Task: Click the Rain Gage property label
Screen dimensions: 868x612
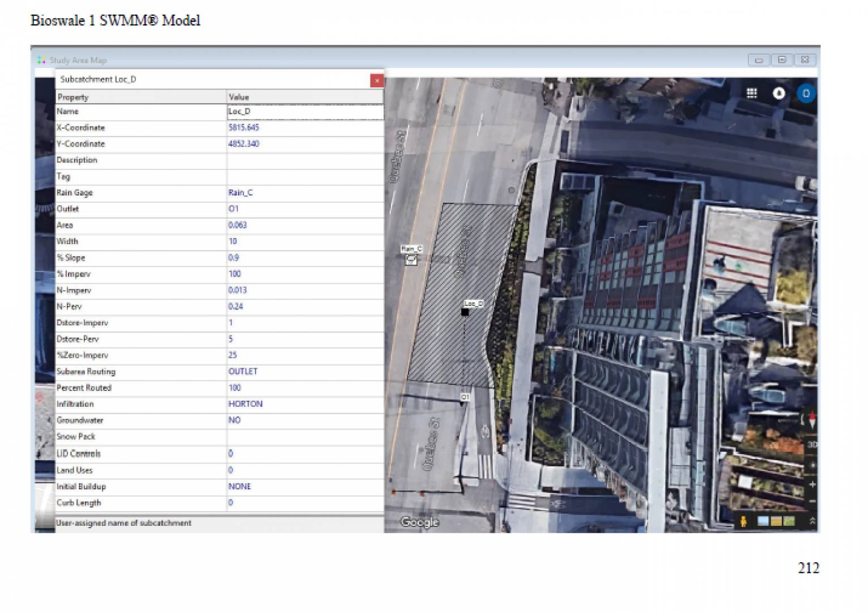Action: (74, 193)
